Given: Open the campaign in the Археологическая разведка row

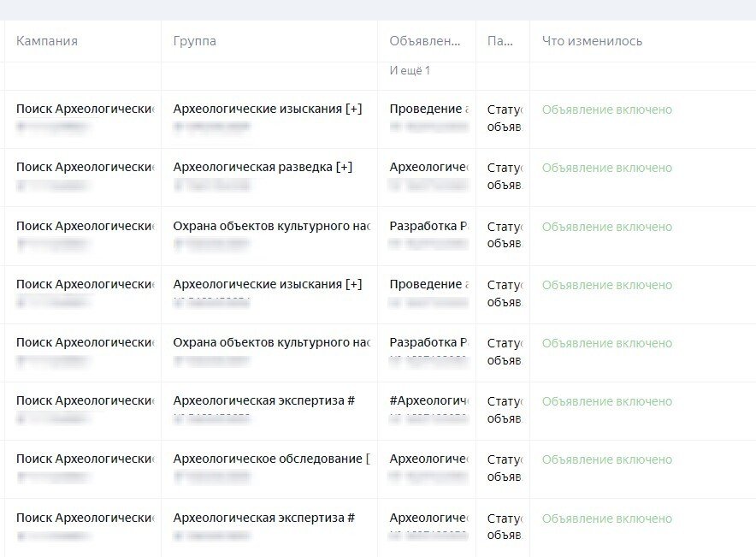Looking at the screenshot, I should (x=85, y=168).
